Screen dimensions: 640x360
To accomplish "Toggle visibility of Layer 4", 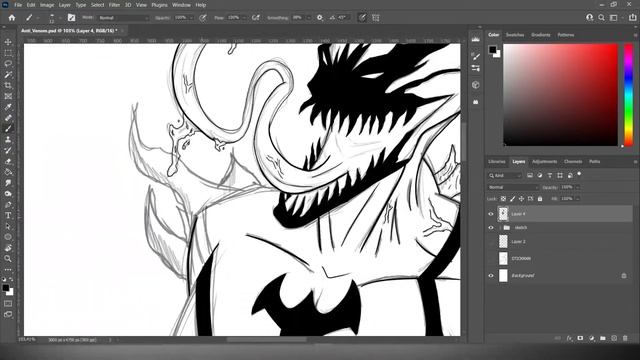I will pos(491,214).
